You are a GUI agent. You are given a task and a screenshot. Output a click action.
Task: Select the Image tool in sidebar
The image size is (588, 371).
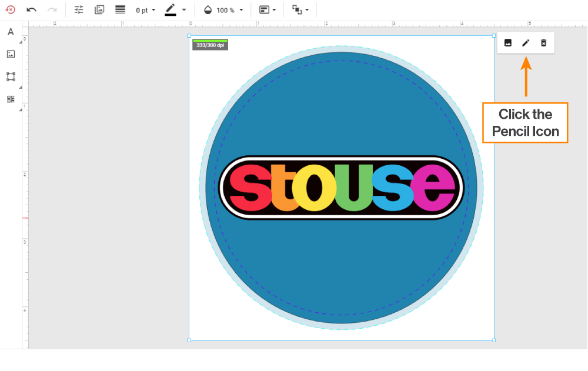click(11, 55)
